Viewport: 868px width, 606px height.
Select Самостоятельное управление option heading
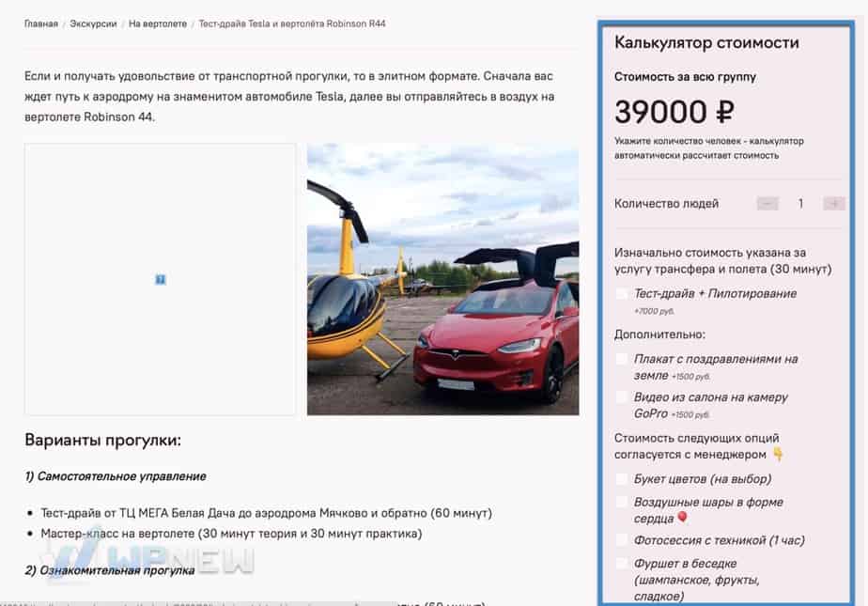[x=116, y=476]
